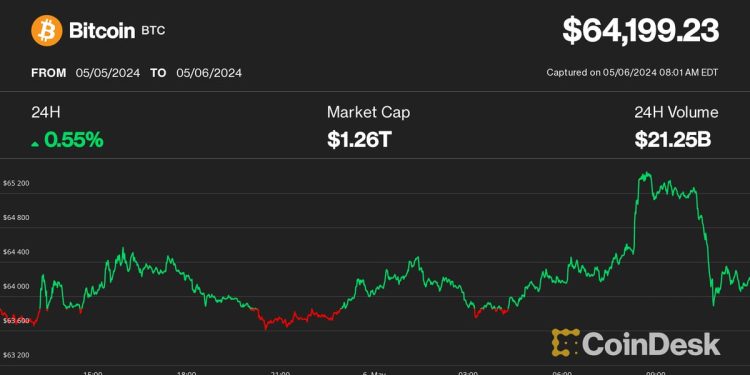The width and height of the screenshot is (750, 375).
Task: Click the $1.26T market cap value
Action: (359, 140)
